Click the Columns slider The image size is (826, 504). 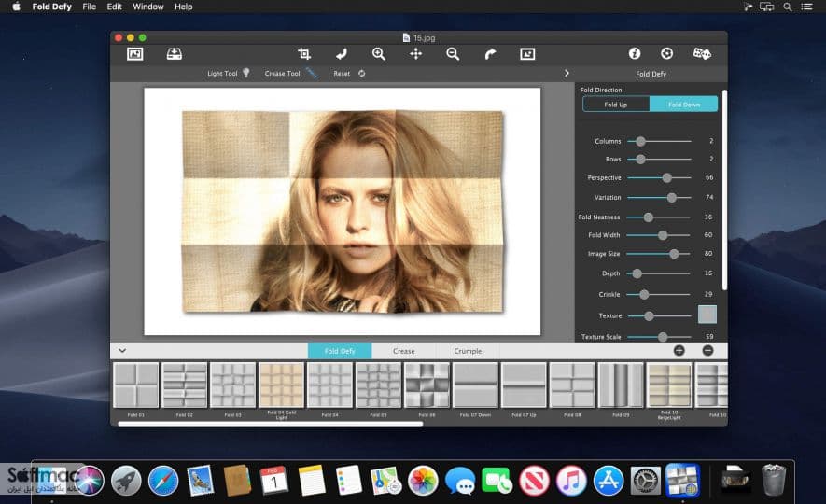[x=659, y=141]
